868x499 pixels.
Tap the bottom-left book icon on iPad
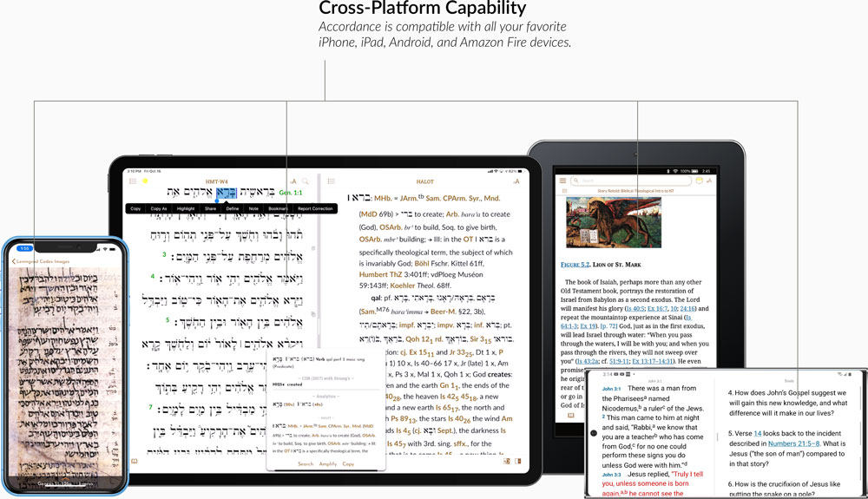point(134,461)
